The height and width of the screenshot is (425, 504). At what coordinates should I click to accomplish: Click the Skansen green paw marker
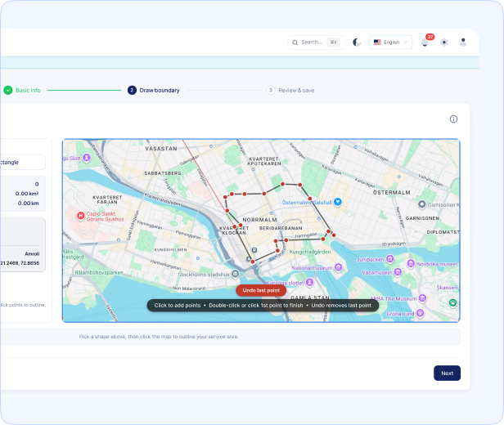coord(453,302)
